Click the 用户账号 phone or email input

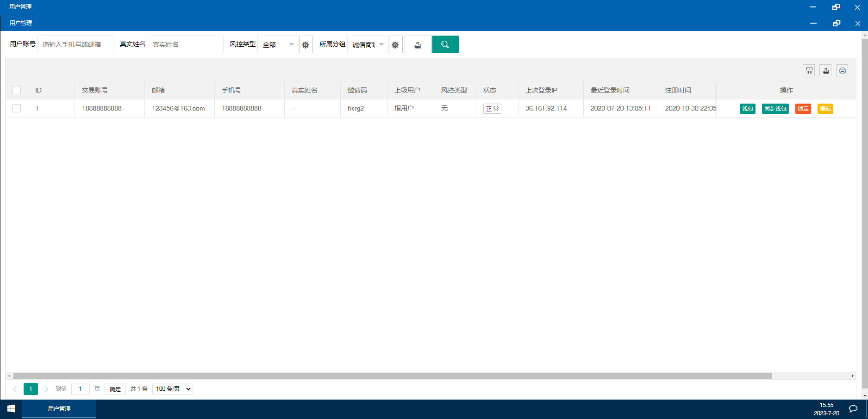pyautogui.click(x=75, y=44)
